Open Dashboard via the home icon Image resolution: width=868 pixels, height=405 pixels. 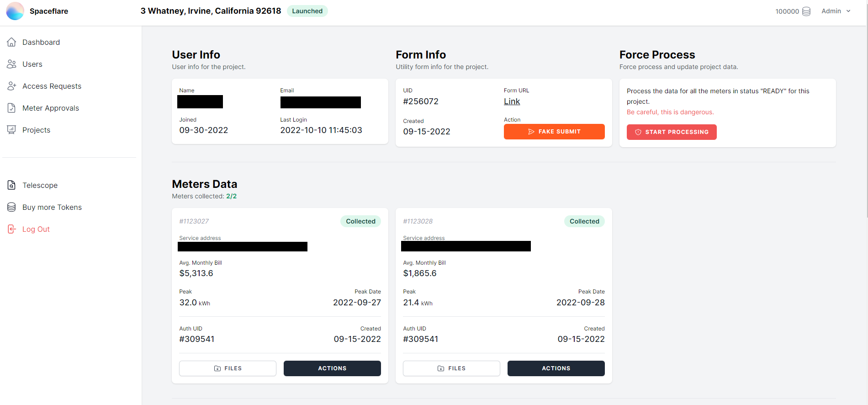coord(12,42)
